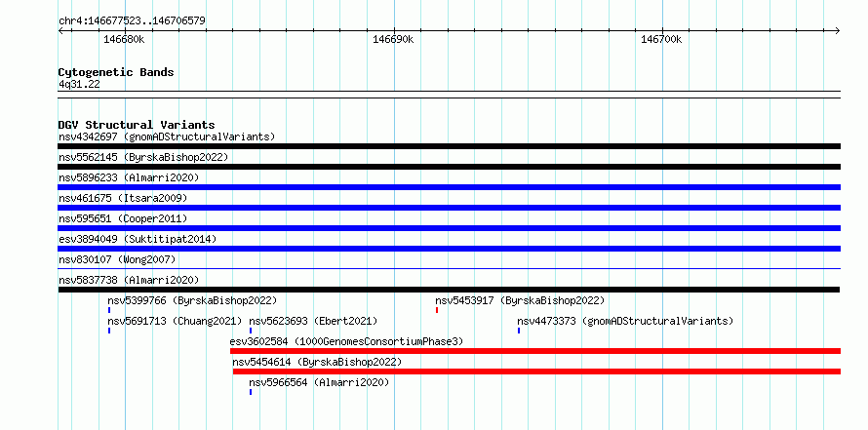
Task: Open the nsv5562145 ByrskaBishop2022 label
Action: [x=143, y=157]
